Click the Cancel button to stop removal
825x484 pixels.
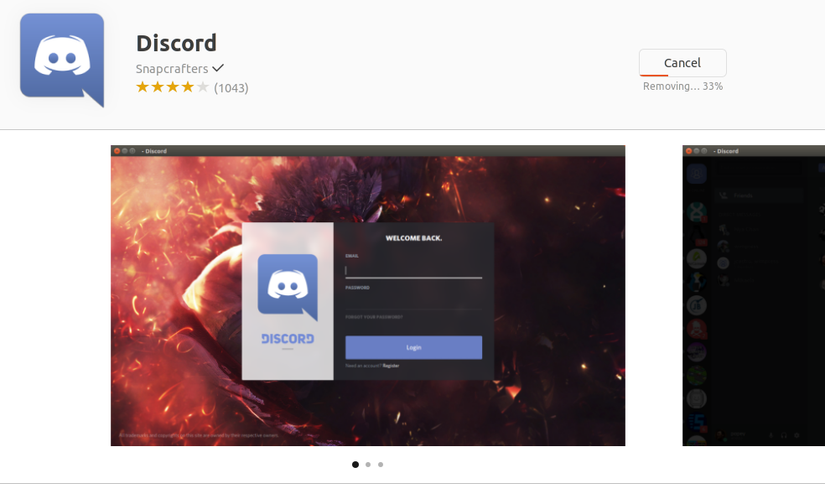[682, 63]
